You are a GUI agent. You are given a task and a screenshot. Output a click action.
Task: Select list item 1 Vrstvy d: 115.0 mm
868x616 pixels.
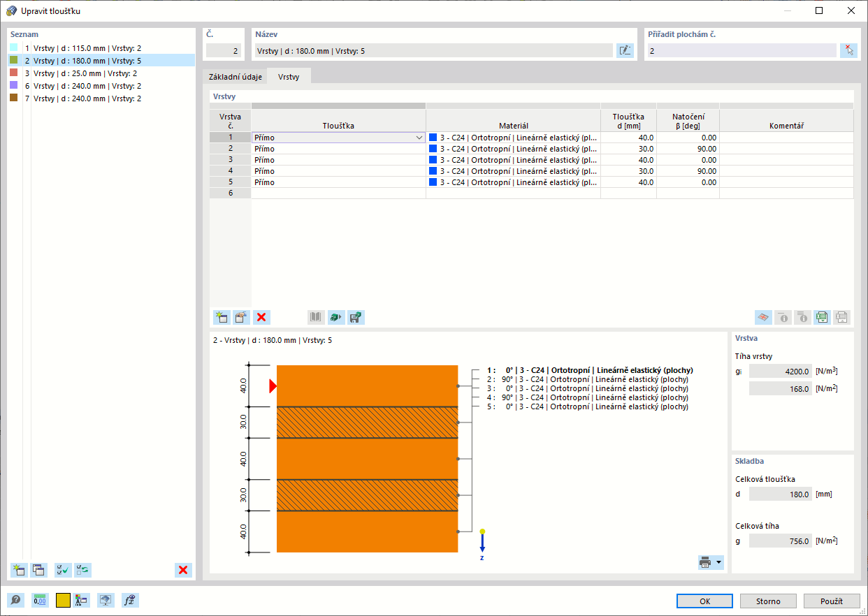(x=101, y=48)
